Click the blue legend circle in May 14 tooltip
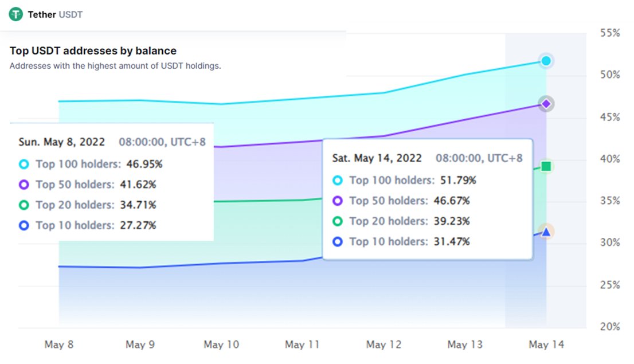This screenshot has width=634, height=364. (x=338, y=241)
